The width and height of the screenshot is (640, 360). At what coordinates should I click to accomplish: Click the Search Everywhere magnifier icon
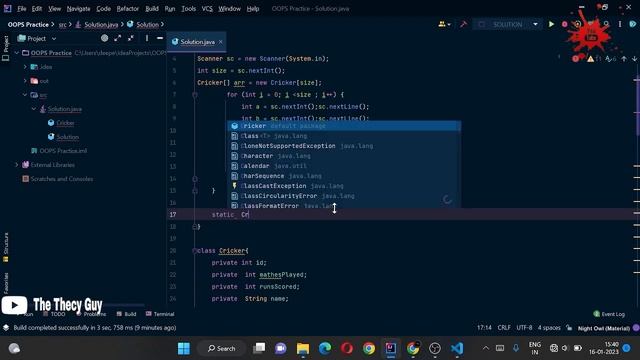click(607, 24)
